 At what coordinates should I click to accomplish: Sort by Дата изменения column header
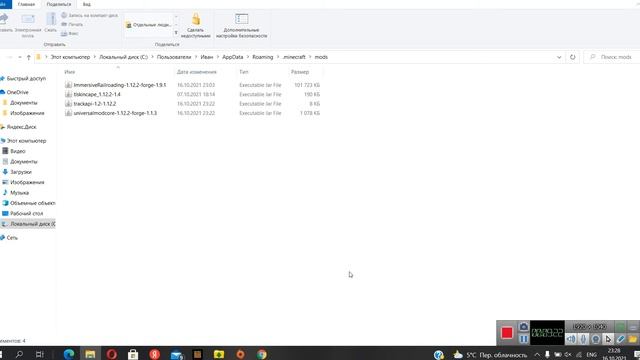tap(197, 72)
